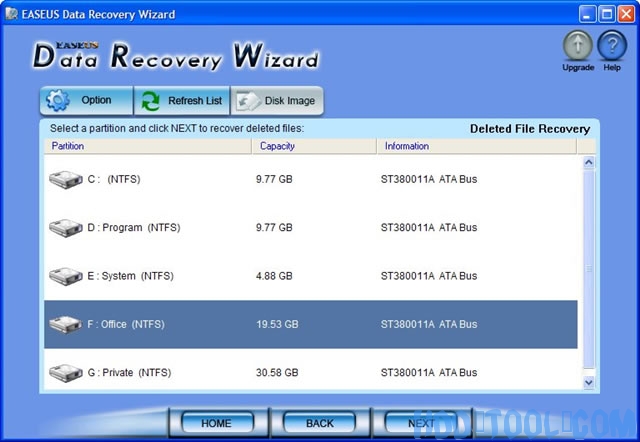640x442 pixels.
Task: Click the scrollbar down arrow
Action: (x=589, y=382)
